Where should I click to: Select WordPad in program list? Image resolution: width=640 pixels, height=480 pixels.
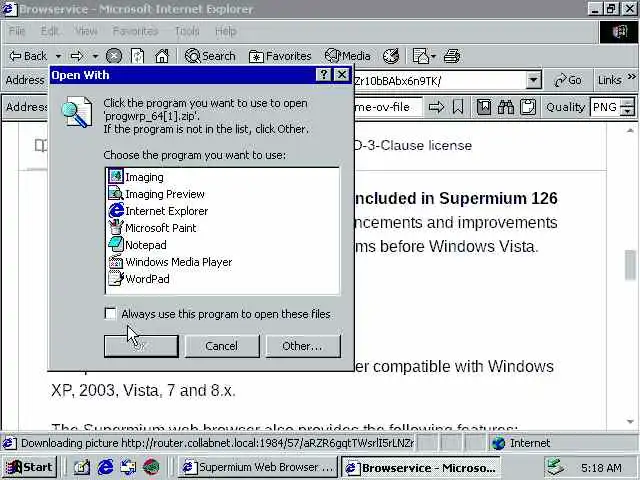tap(147, 279)
